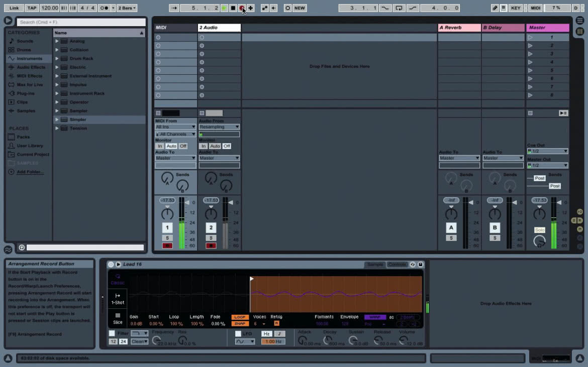
Task: Switch to the Controls tab in Simpler
Action: [397, 265]
